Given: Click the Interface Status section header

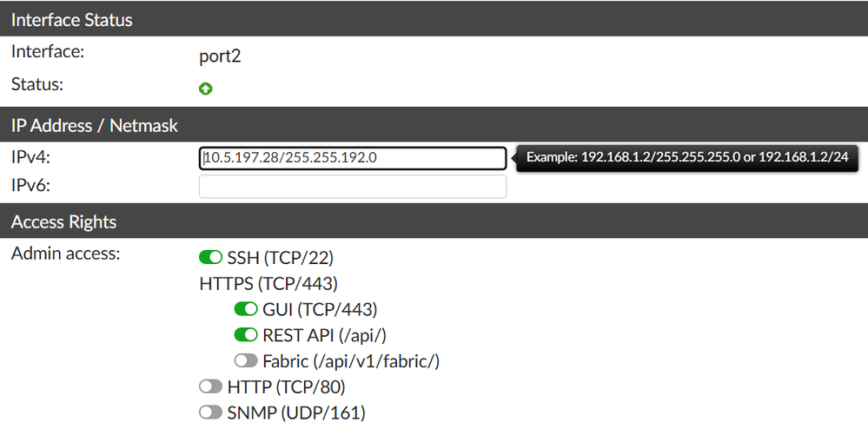Looking at the screenshot, I should pyautogui.click(x=72, y=19).
